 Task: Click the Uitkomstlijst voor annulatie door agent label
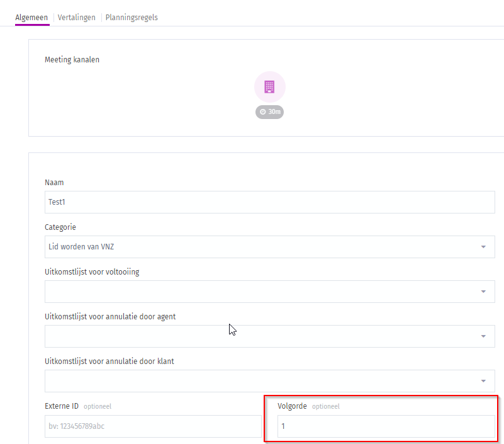(x=110, y=317)
